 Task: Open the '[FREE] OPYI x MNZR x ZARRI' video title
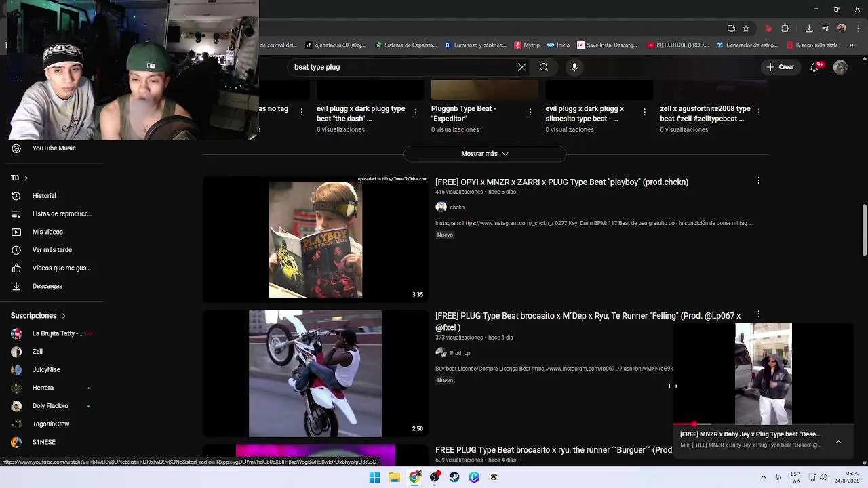pyautogui.click(x=561, y=182)
